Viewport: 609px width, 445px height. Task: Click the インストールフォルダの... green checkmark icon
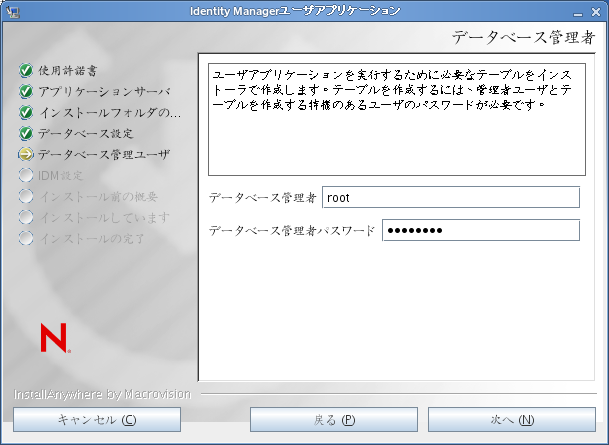pyautogui.click(x=26, y=112)
